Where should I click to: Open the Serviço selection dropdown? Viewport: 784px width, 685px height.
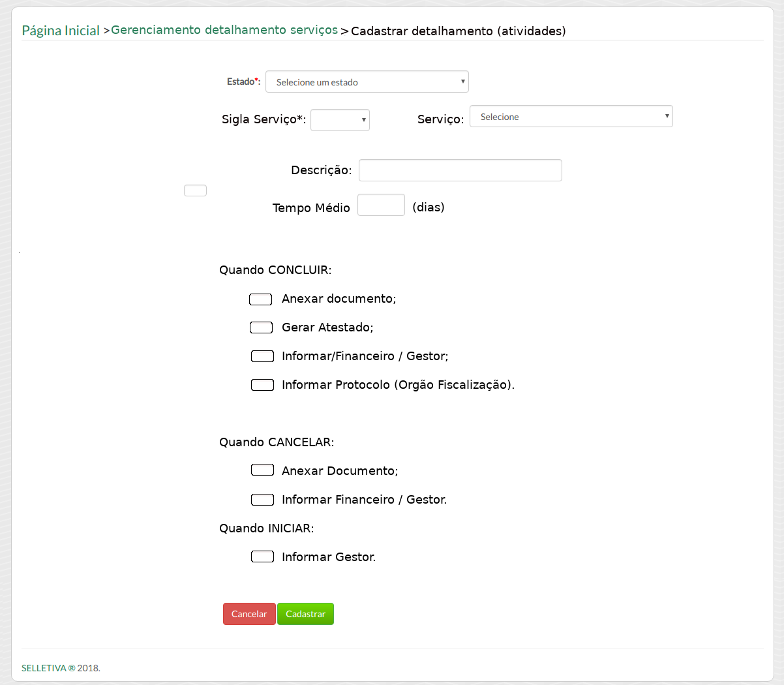[570, 117]
